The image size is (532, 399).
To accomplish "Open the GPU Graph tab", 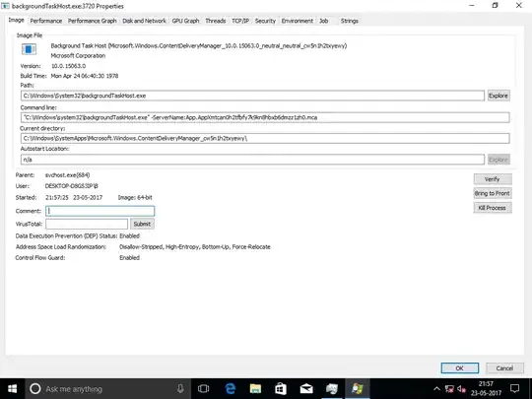I will [x=185, y=21].
